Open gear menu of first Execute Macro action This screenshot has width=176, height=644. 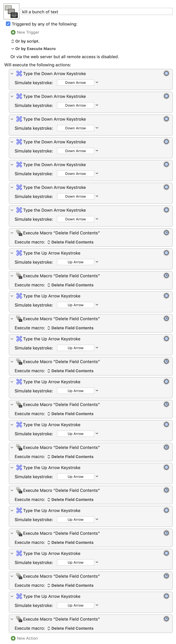[x=166, y=232]
